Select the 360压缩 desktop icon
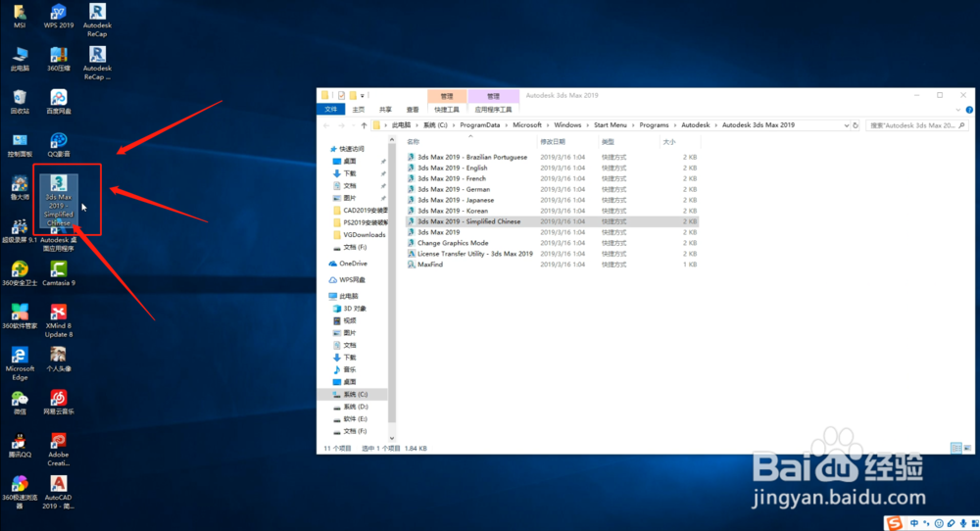This screenshot has height=531, width=980. (x=58, y=60)
